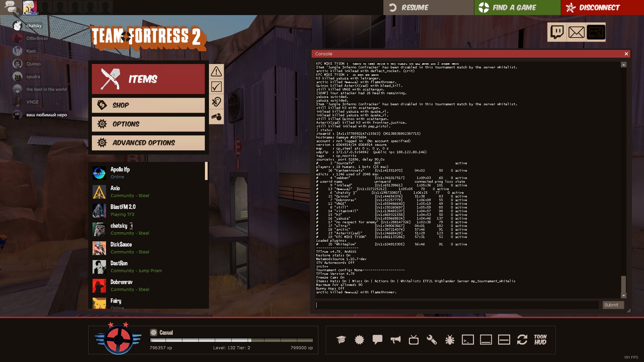Click the console scrollbar down arrow
The width and height of the screenshot is (644, 362).
[x=624, y=296]
